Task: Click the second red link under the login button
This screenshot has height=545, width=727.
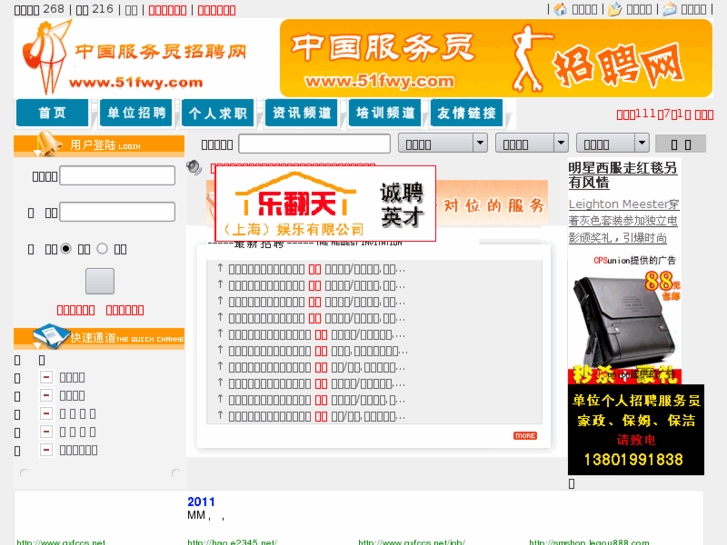Action: pos(125,310)
